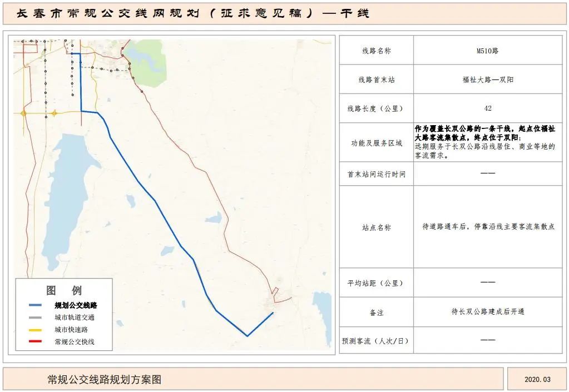Click the '福祉大路—双阳' terminal stations value
The image size is (569, 392).
(488, 80)
